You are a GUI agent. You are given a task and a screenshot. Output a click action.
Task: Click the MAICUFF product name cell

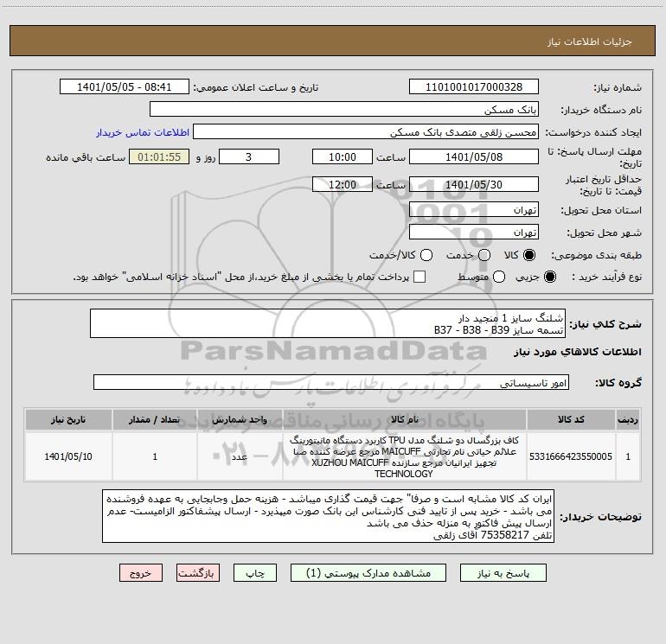point(405,456)
